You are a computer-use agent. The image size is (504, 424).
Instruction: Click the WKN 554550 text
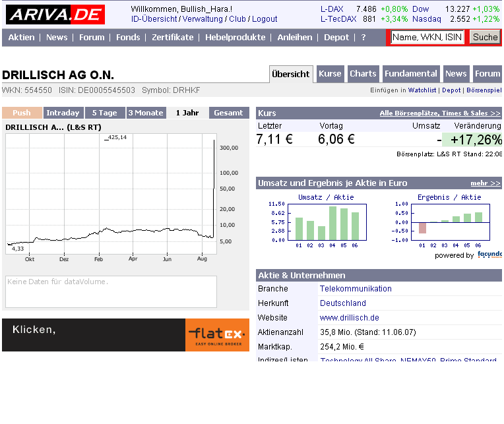pos(27,90)
